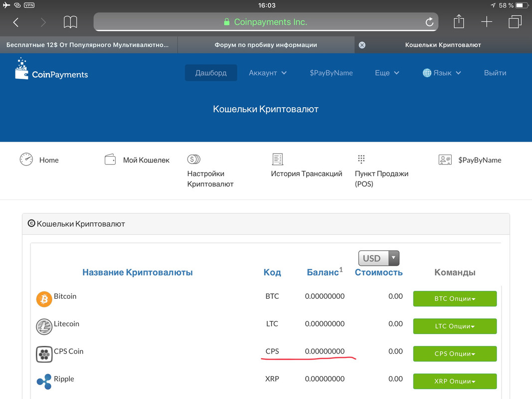This screenshot has height=399, width=532.
Task: Sort by Код column header
Action: click(x=272, y=272)
